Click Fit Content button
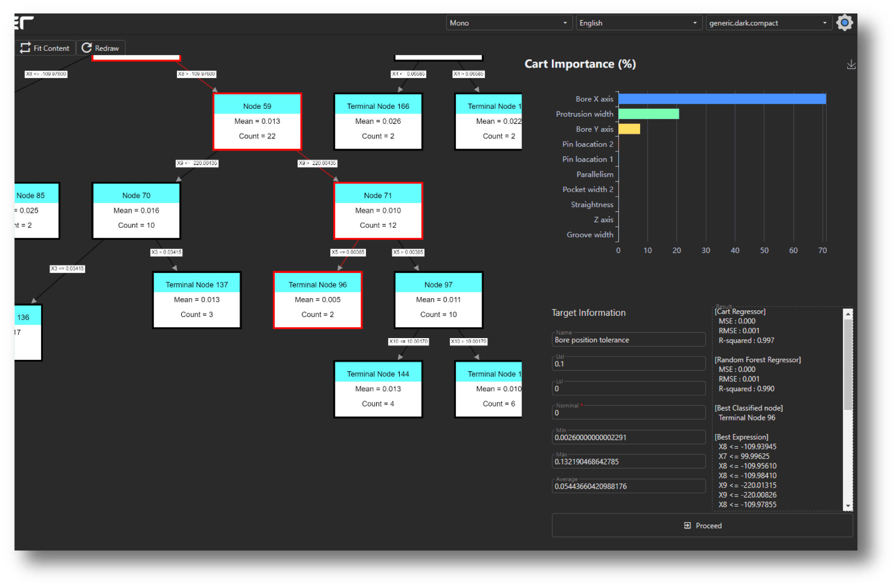Image resolution: width=896 pixels, height=588 pixels. tap(45, 48)
